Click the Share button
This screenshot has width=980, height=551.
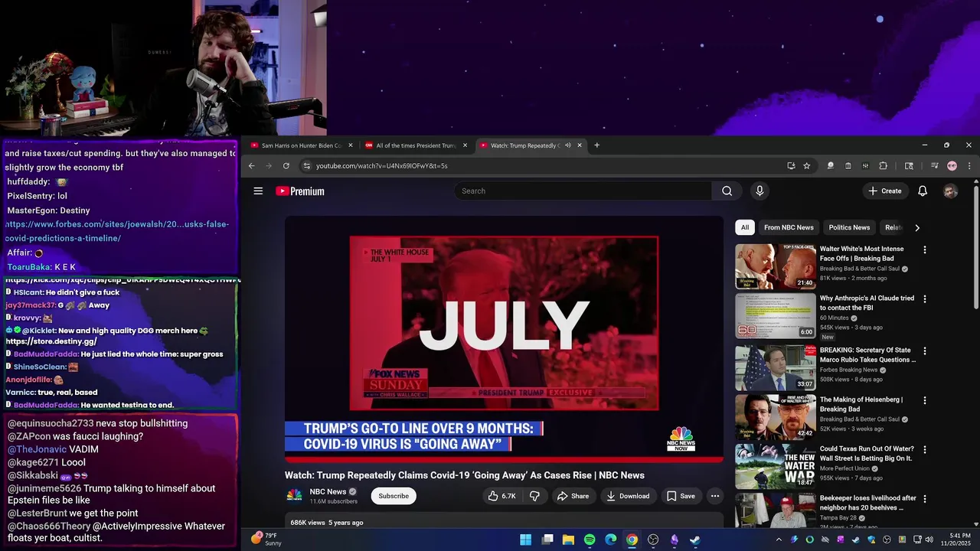point(573,496)
